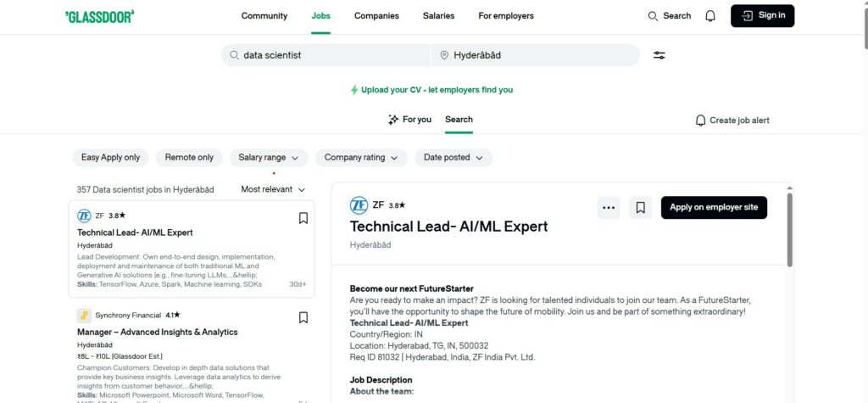This screenshot has width=868, height=403.
Task: Open the three-dot more options menu
Action: [x=608, y=207]
